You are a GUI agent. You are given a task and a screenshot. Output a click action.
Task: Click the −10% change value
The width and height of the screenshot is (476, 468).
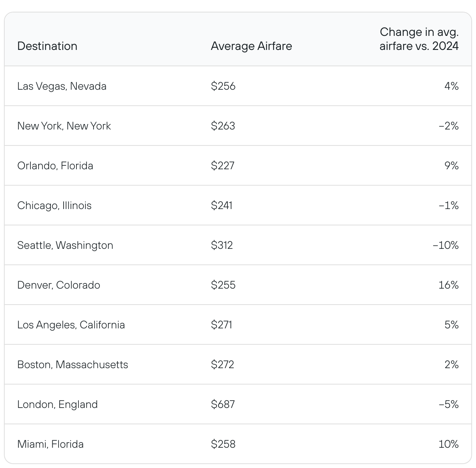446,245
